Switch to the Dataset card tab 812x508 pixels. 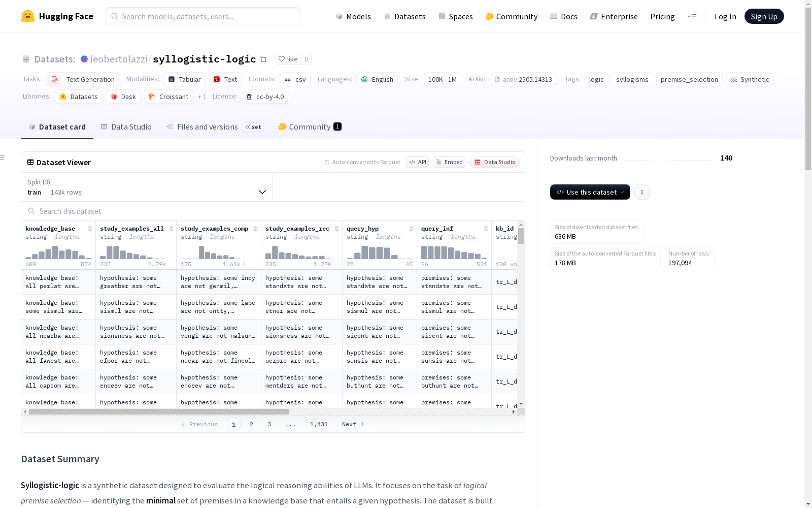pyautogui.click(x=57, y=127)
